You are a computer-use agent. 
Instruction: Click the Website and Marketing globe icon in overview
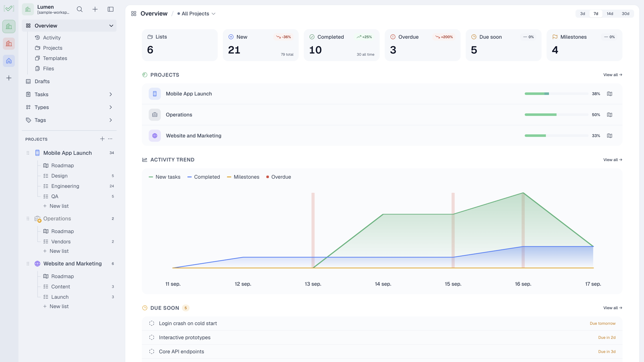point(155,136)
